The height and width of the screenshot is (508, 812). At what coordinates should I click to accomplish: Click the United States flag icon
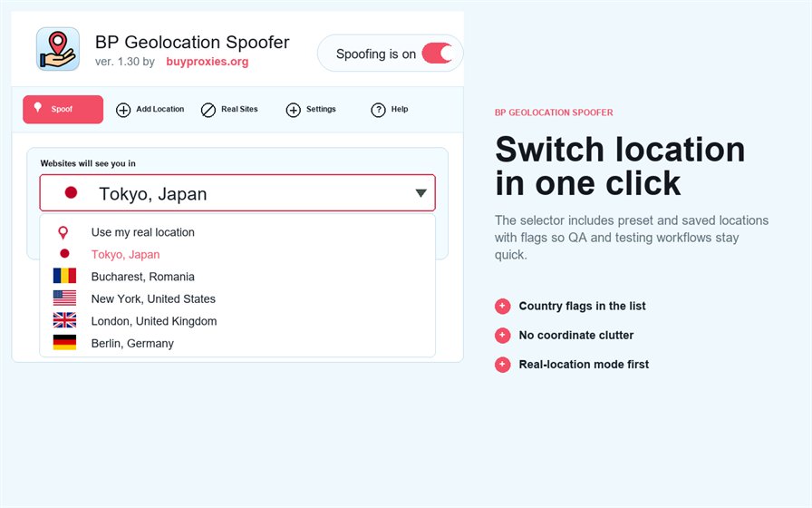[x=64, y=298]
